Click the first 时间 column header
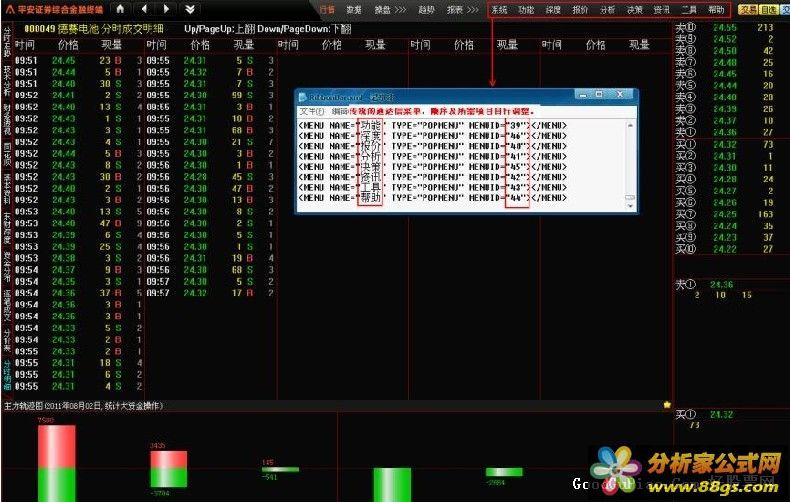Image resolution: width=790 pixels, height=502 pixels. pyautogui.click(x=25, y=45)
